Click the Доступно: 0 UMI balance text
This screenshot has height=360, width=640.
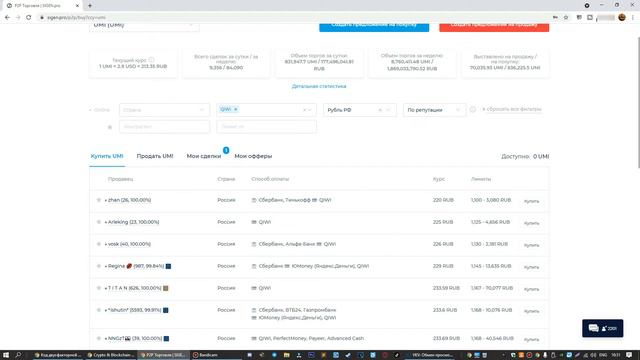point(525,156)
